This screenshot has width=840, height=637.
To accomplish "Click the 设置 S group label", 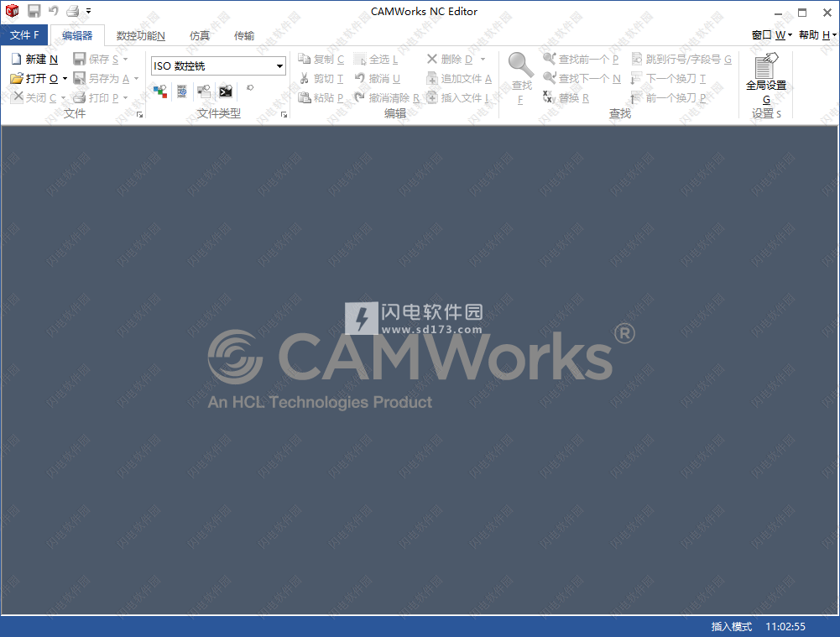I will [766, 113].
